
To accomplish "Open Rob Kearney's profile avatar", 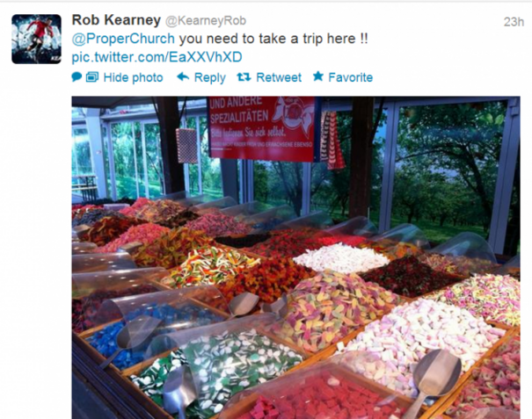I will click(36, 39).
